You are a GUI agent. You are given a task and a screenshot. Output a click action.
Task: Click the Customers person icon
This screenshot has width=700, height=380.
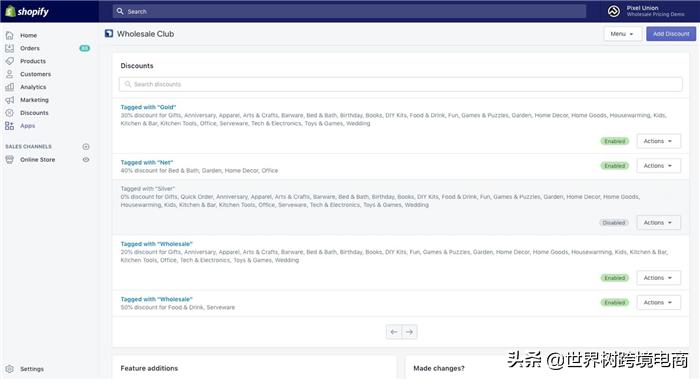point(9,74)
